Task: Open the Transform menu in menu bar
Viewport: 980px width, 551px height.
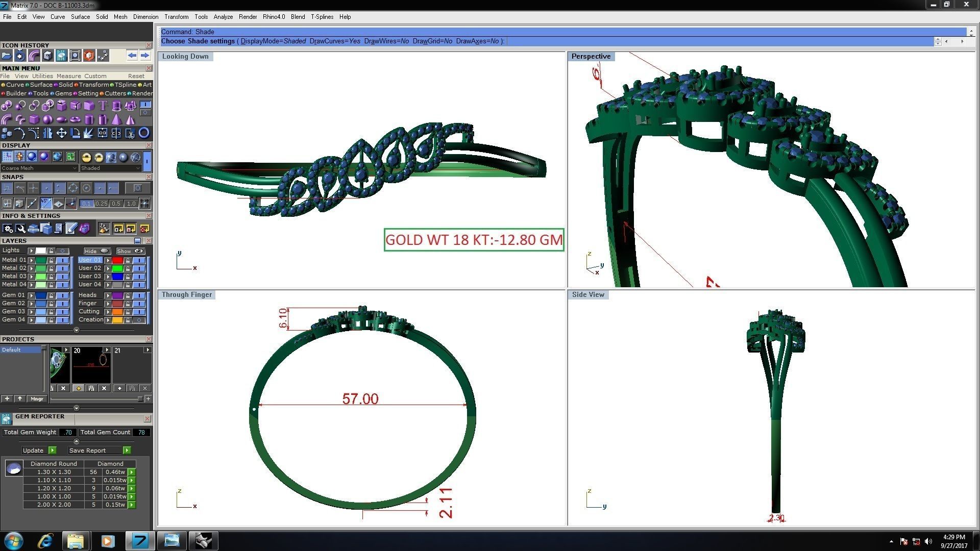Action: (176, 17)
